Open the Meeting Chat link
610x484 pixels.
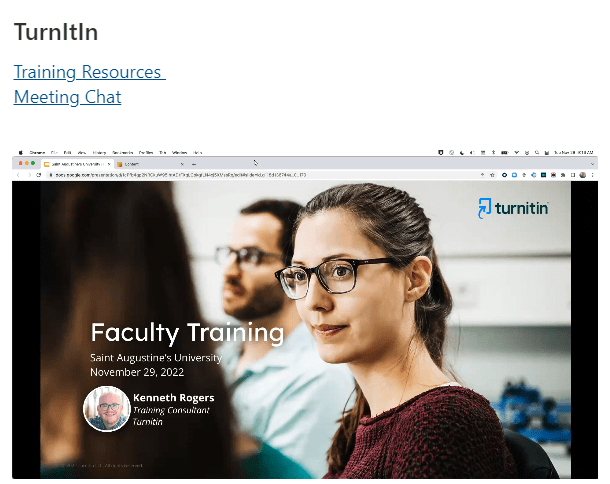67,97
